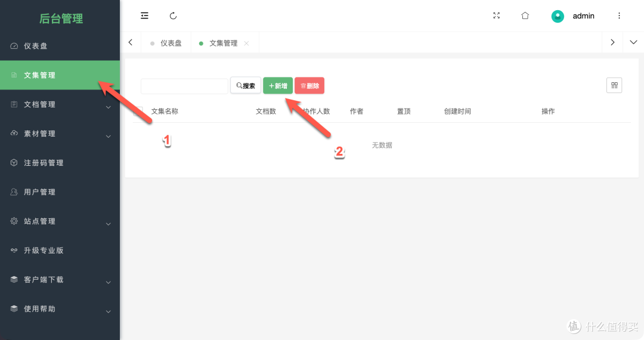The image size is (644, 340).
Task: Open table column settings grid icon
Action: pyautogui.click(x=614, y=85)
